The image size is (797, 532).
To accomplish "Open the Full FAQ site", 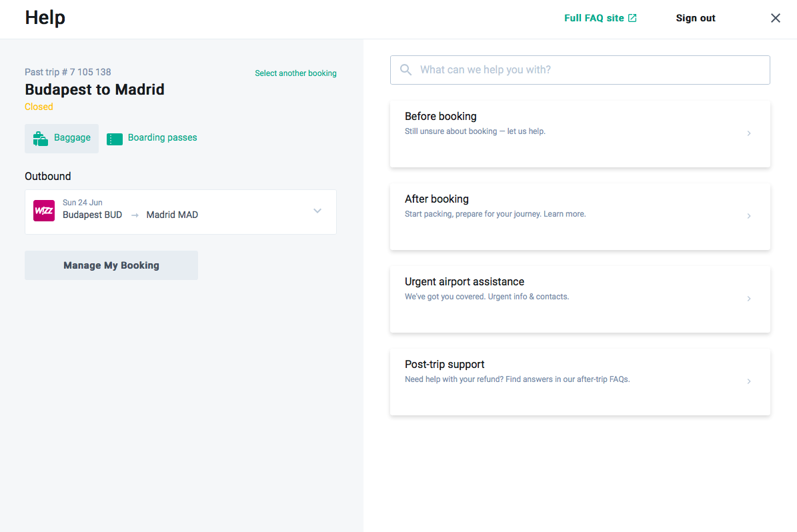I will click(594, 17).
